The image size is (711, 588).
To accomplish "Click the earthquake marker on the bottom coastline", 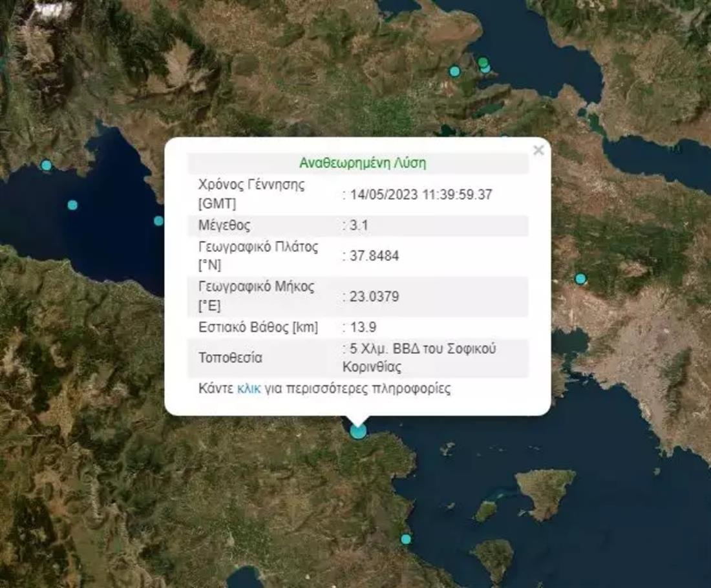I will 405,539.
